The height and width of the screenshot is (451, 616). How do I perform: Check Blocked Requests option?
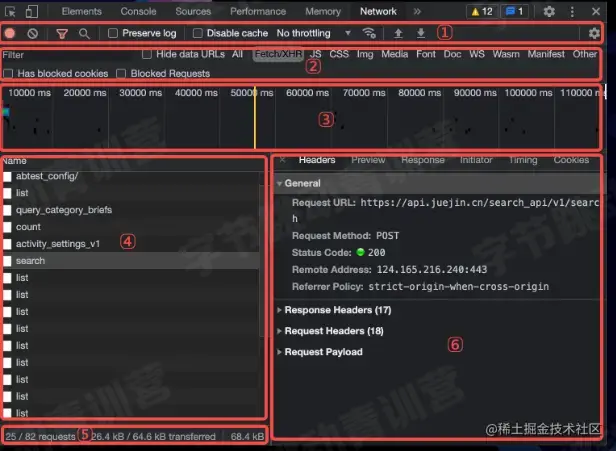click(121, 73)
